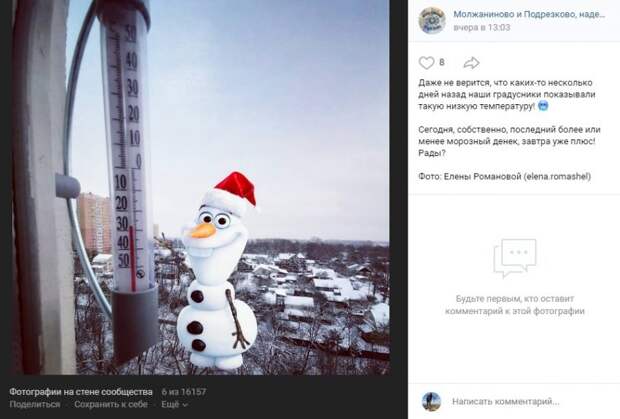
Task: Click the blue cold-face emoji in the post text
Action: coord(543,106)
